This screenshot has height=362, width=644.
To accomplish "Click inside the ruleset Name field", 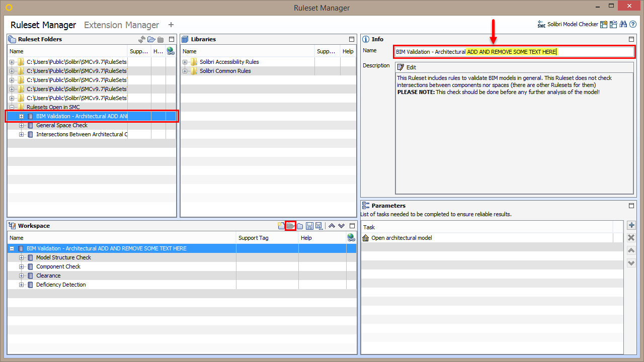I will 513,51.
